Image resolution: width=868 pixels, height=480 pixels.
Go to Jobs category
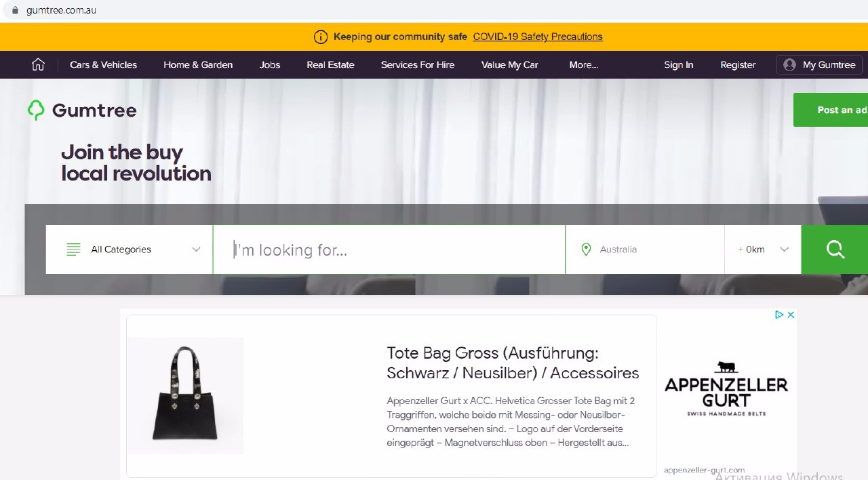[270, 64]
